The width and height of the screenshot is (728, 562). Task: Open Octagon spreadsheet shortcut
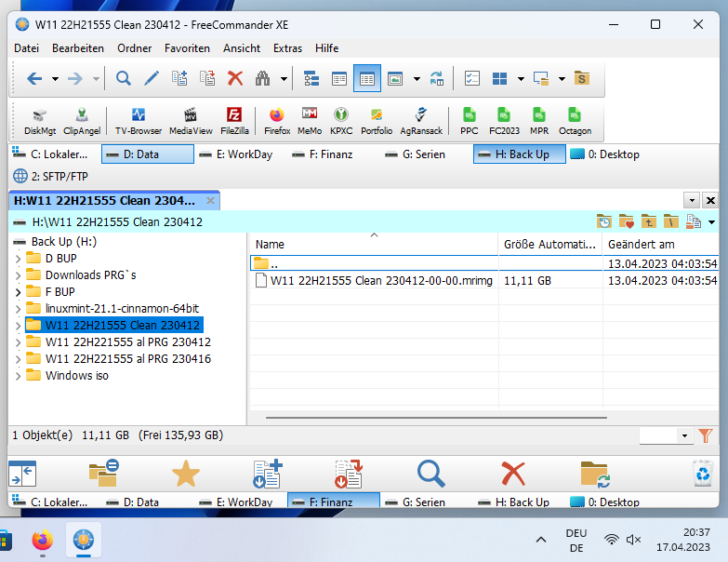click(575, 121)
